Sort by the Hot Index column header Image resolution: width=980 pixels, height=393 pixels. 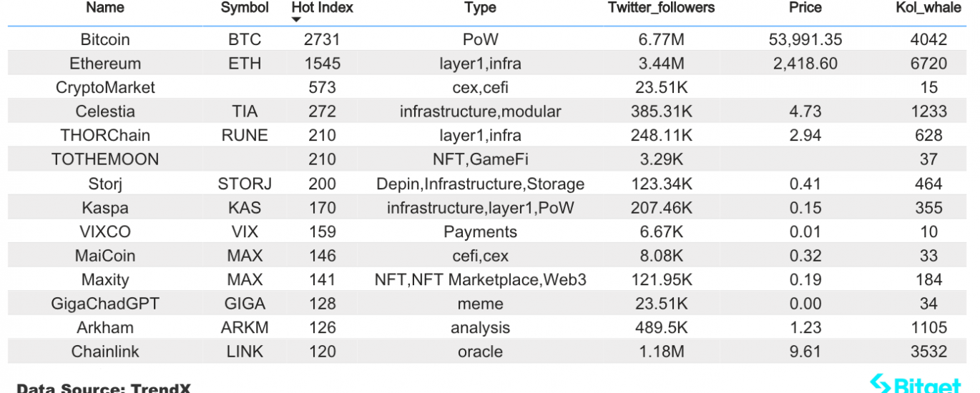(x=323, y=8)
